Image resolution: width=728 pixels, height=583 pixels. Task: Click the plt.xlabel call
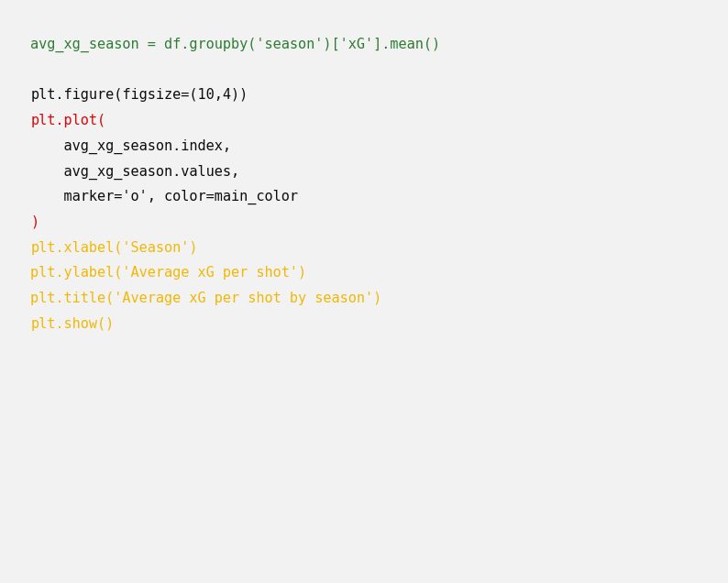click(72, 247)
